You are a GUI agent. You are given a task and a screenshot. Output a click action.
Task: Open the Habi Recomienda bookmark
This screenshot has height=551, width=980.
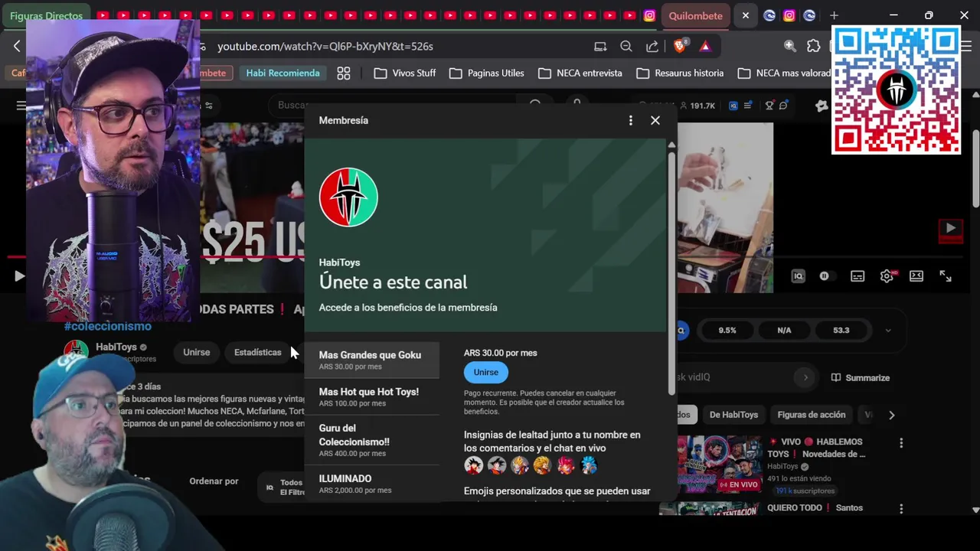click(x=283, y=73)
